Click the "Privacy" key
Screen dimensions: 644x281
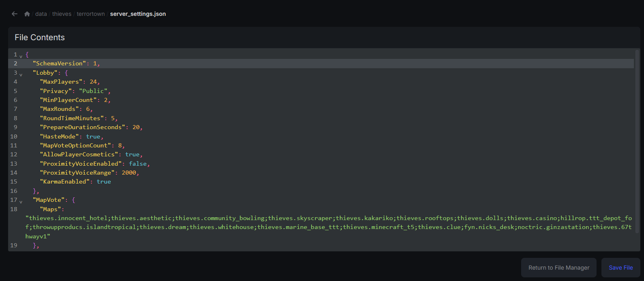pyautogui.click(x=56, y=91)
